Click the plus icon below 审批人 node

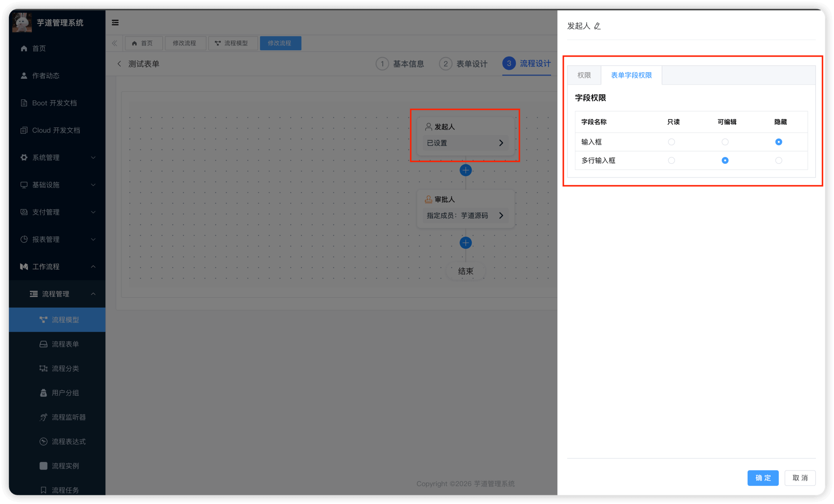click(465, 243)
